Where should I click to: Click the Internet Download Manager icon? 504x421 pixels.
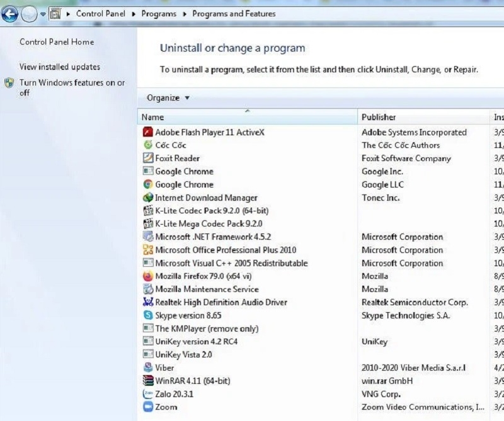(147, 198)
